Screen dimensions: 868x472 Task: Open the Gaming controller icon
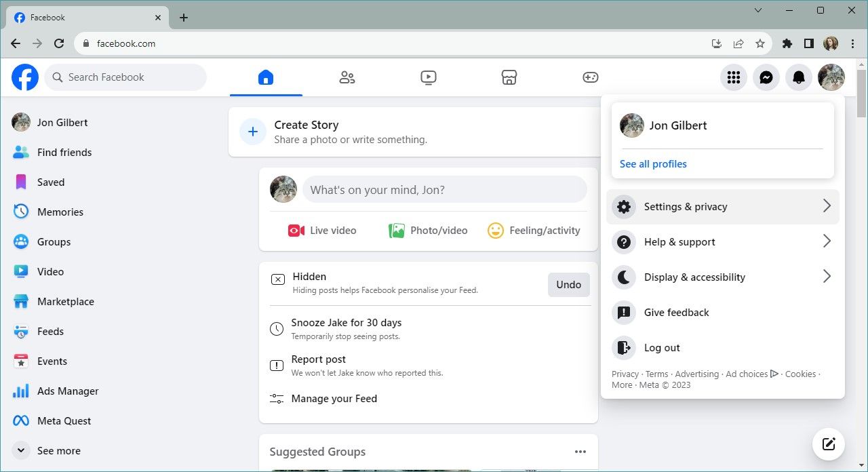(590, 77)
